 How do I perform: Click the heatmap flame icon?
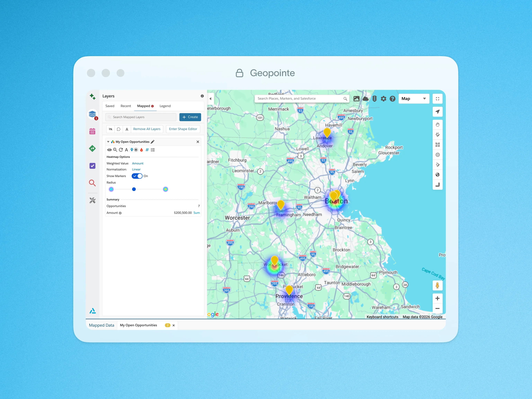point(141,150)
